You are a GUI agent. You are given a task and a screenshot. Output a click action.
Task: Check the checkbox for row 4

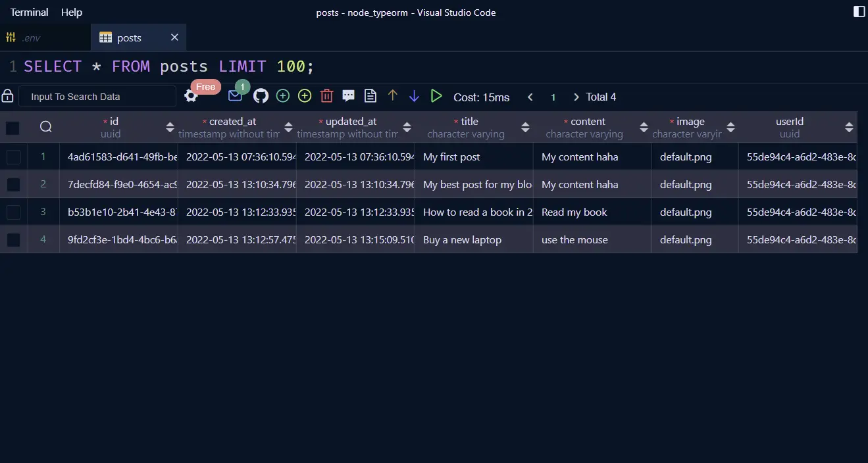coord(13,240)
